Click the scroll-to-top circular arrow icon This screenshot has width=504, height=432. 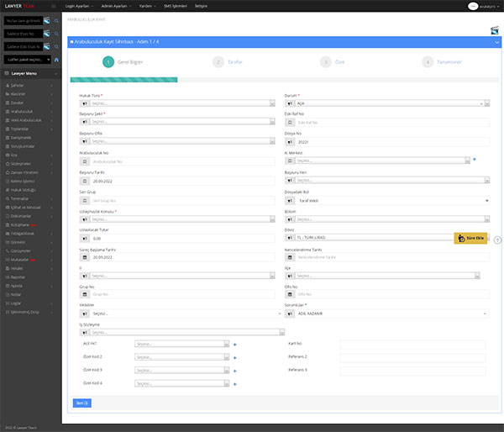(x=497, y=240)
